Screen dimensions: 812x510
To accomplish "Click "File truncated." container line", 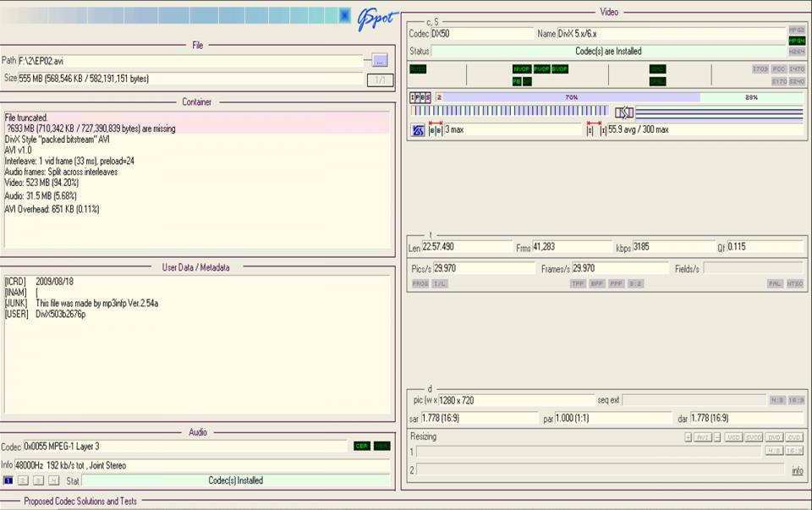I will point(26,118).
